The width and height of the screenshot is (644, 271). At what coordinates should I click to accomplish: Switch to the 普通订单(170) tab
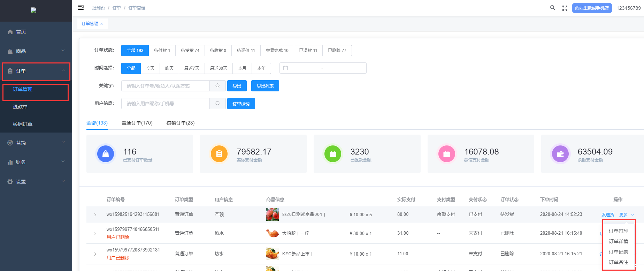point(137,123)
